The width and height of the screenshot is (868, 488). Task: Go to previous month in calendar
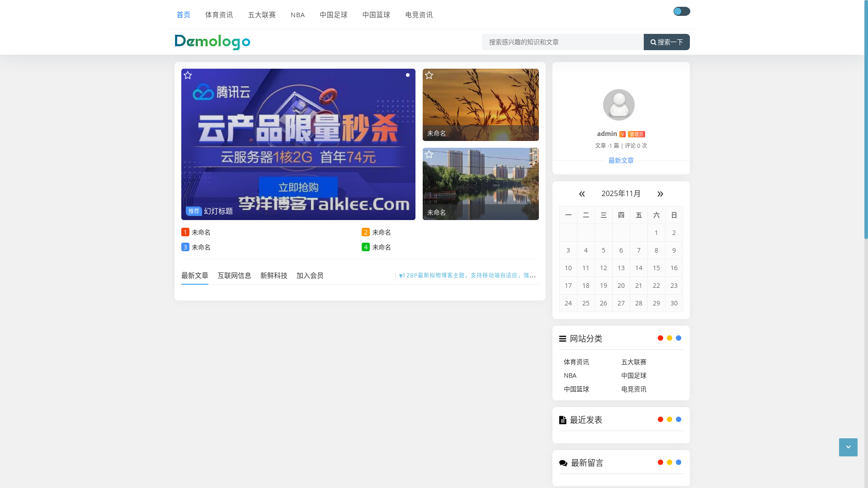[x=582, y=194]
